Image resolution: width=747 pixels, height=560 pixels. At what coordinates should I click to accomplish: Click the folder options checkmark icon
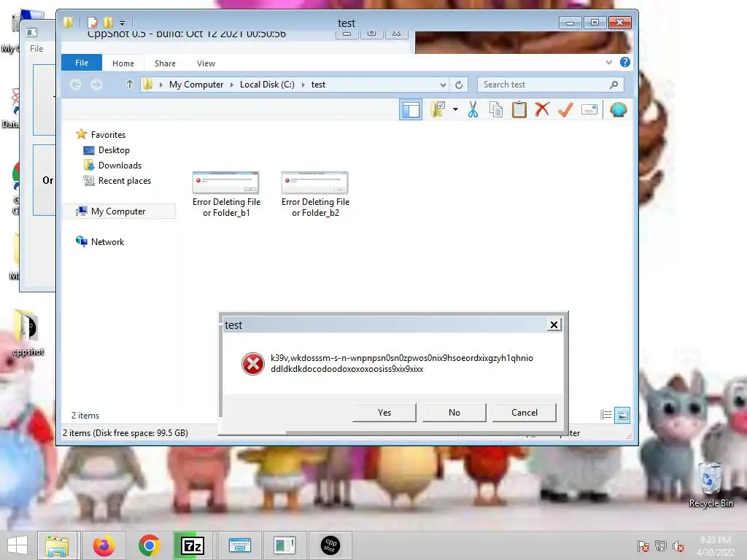tap(438, 109)
